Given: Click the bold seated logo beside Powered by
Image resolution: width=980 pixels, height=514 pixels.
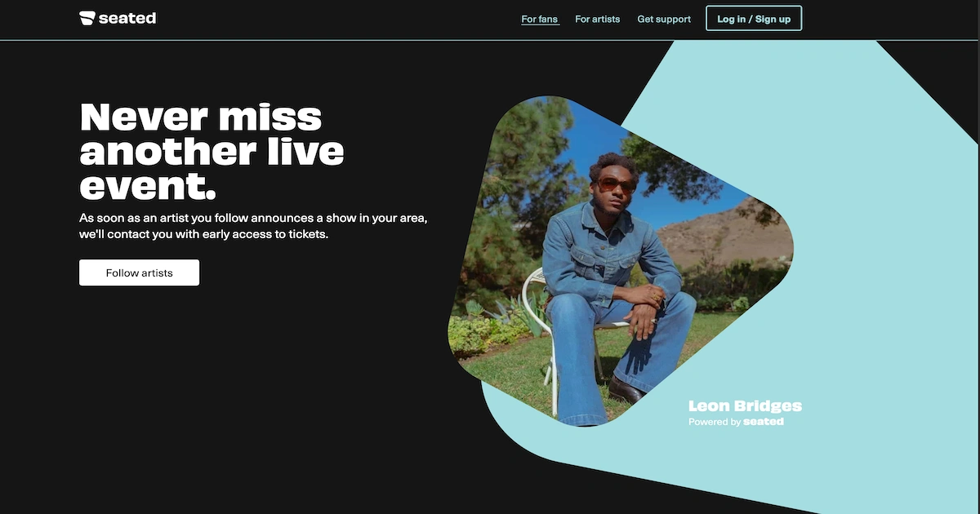Looking at the screenshot, I should tap(764, 422).
